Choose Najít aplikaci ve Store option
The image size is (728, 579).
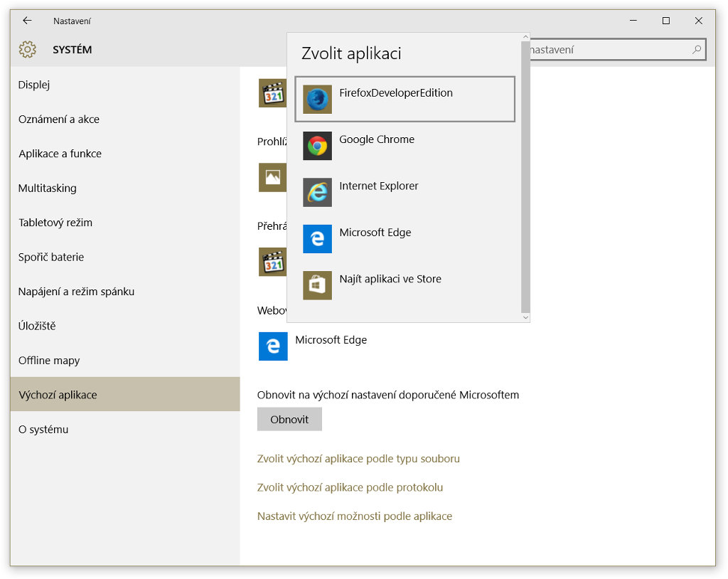(405, 285)
